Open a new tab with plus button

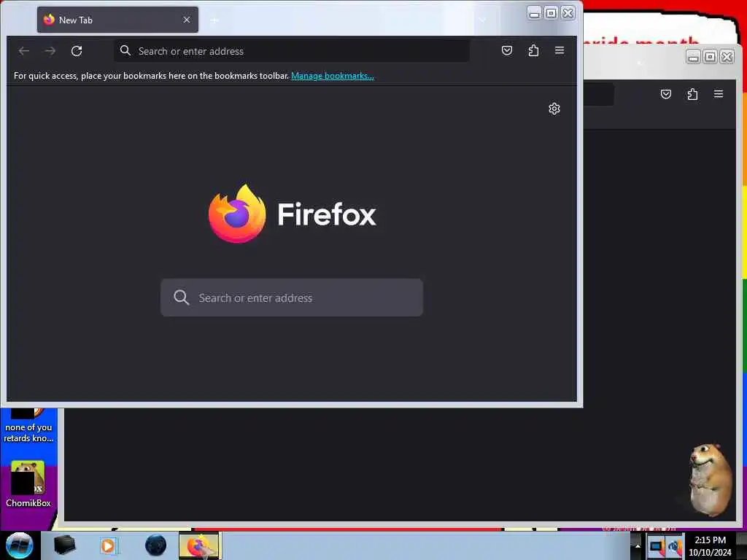point(214,20)
